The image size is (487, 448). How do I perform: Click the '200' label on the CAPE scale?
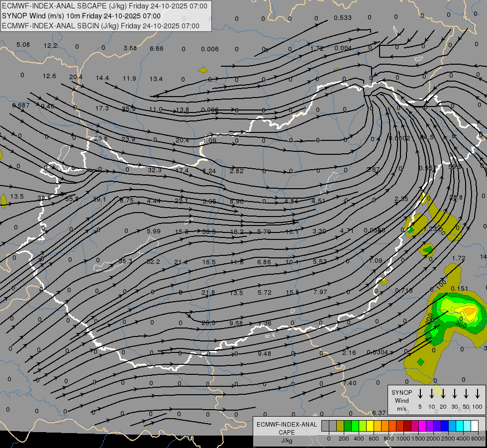coord(344,439)
